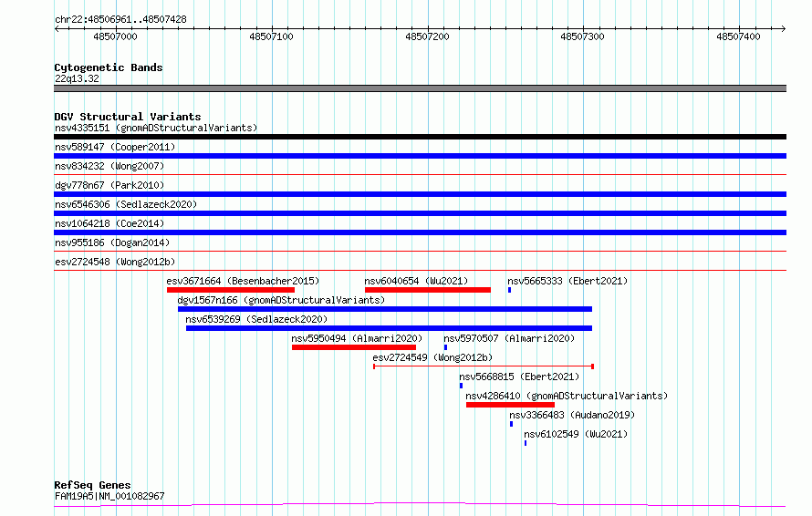Click the nsv589147 blue variant bar
This screenshot has width=812, height=516.
[420, 156]
